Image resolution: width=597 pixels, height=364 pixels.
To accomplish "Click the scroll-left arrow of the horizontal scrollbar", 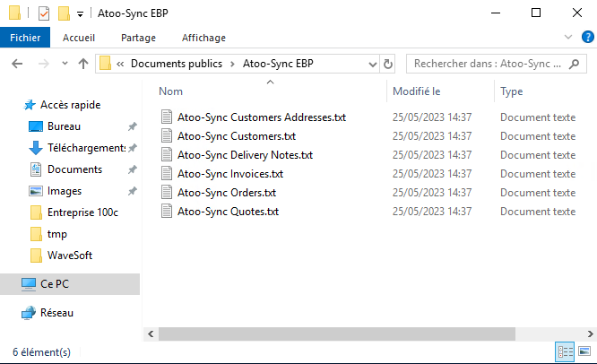I will [151, 334].
